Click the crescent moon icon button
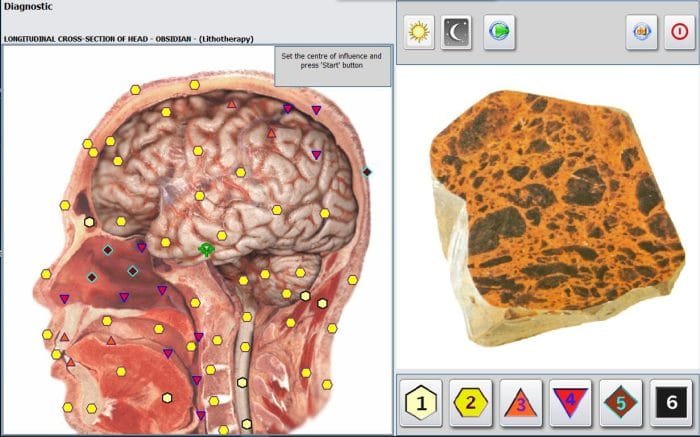 tap(456, 32)
